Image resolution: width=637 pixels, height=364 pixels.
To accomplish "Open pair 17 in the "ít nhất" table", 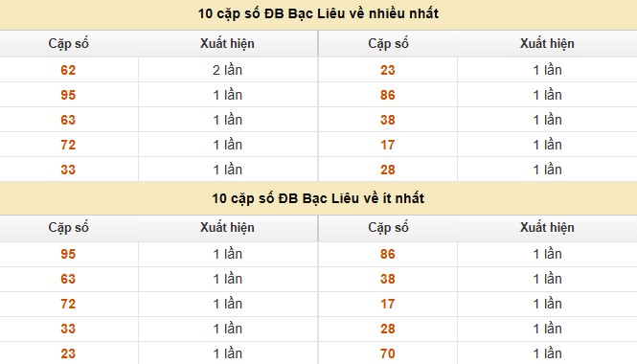I will pyautogui.click(x=388, y=304).
